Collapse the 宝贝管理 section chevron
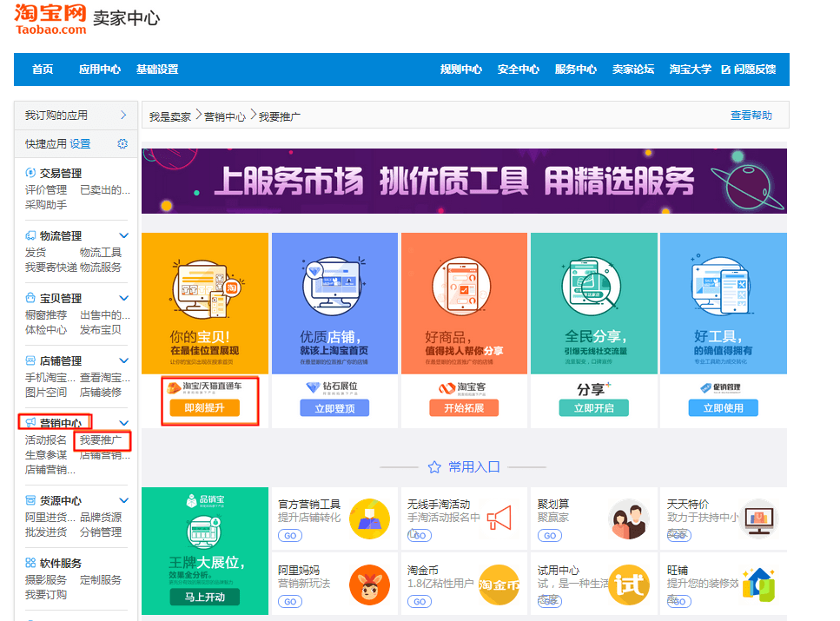This screenshot has height=621, width=840. click(123, 298)
